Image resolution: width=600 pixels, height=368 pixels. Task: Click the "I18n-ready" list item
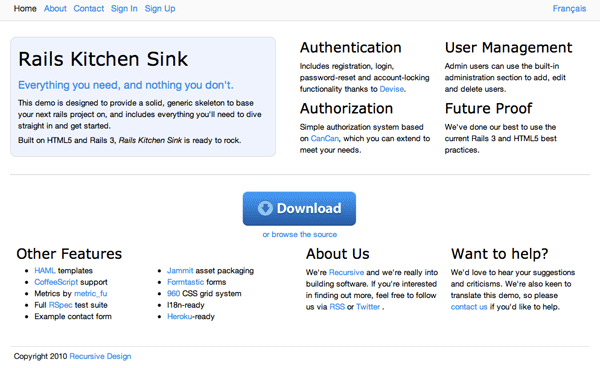(186, 305)
